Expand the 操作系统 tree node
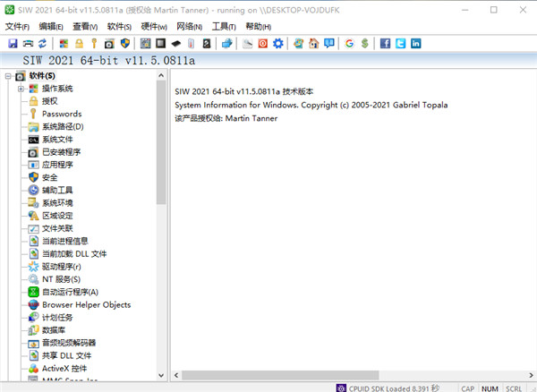This screenshot has width=537, height=392. [21, 89]
